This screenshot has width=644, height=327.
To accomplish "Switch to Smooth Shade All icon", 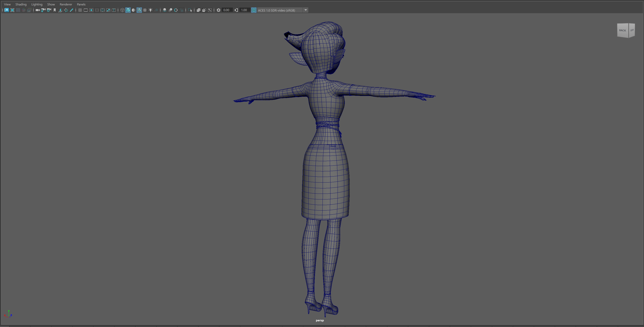I will 128,10.
